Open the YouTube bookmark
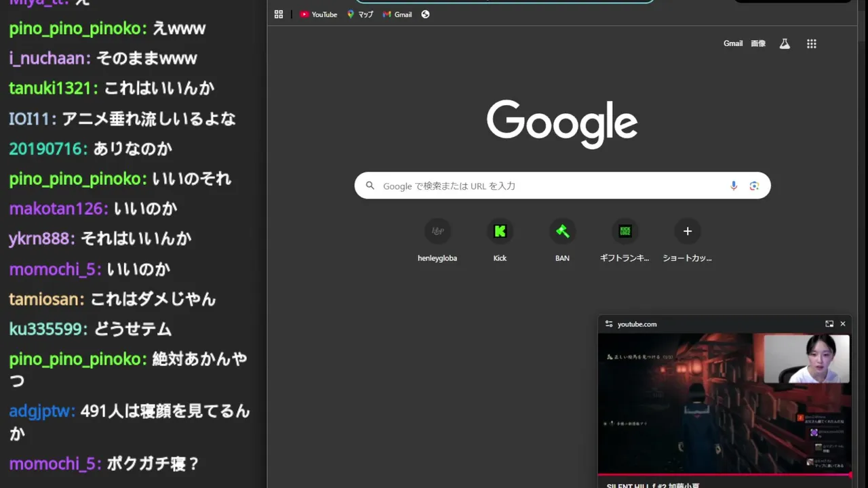Viewport: 868px width, 488px height. (319, 14)
